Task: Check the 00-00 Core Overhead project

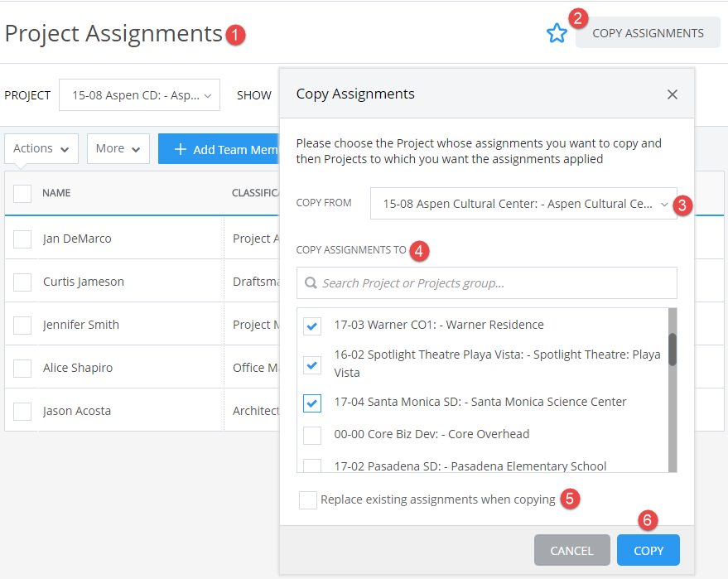Action: pyautogui.click(x=311, y=434)
